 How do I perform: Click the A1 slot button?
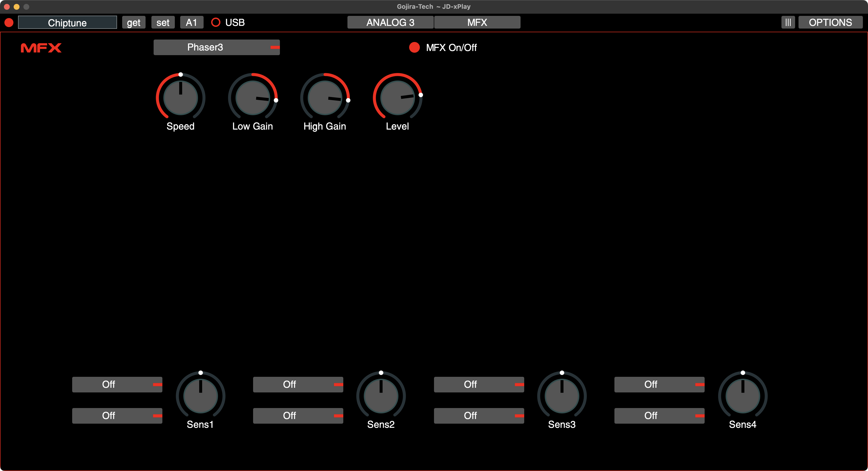[x=192, y=23]
